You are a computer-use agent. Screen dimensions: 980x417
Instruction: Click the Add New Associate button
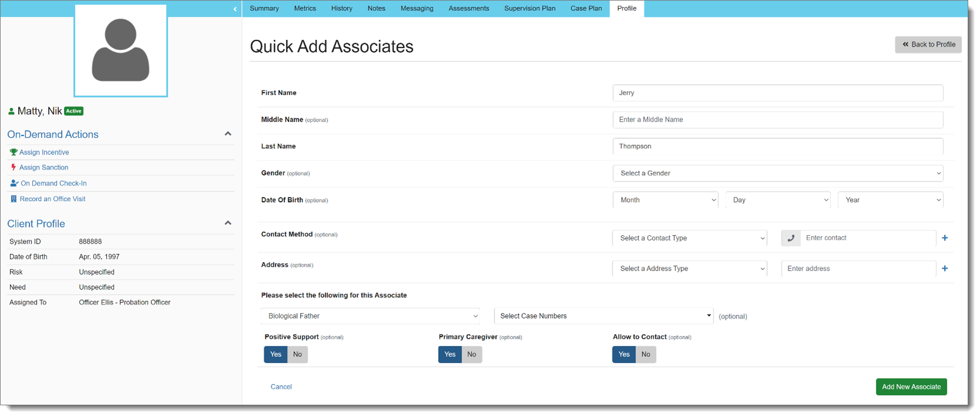pos(911,387)
